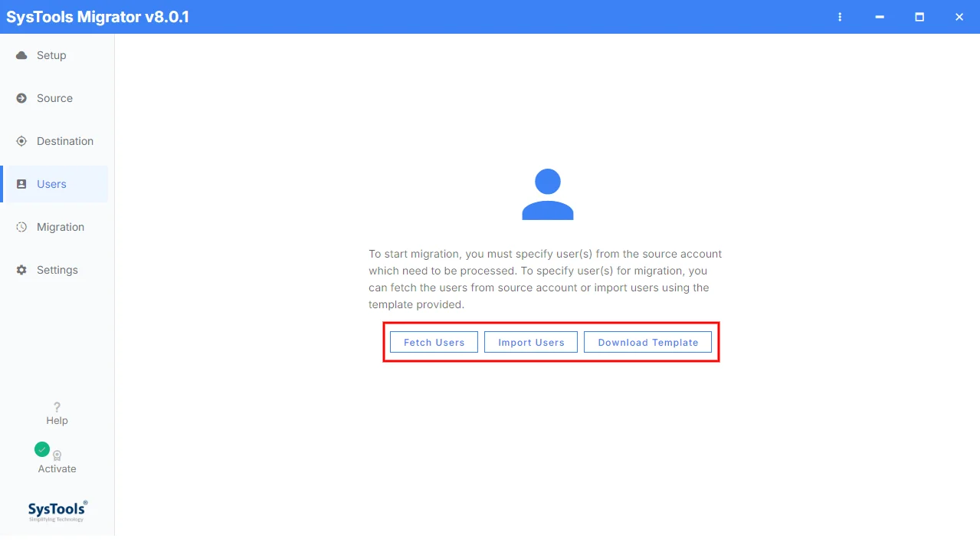Close the SysTools Migrator window
The height and width of the screenshot is (552, 980).
pos(959,17)
